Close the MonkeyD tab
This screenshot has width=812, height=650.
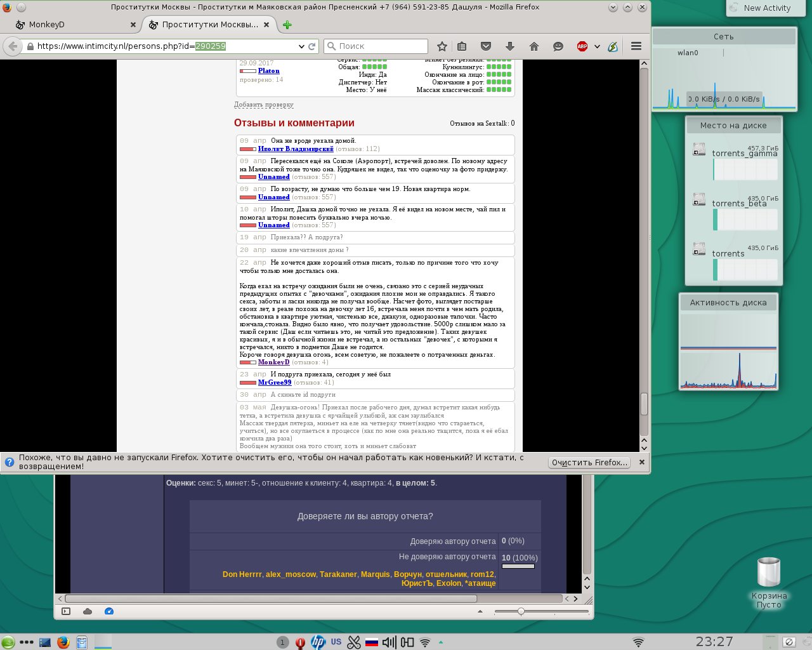(x=133, y=25)
